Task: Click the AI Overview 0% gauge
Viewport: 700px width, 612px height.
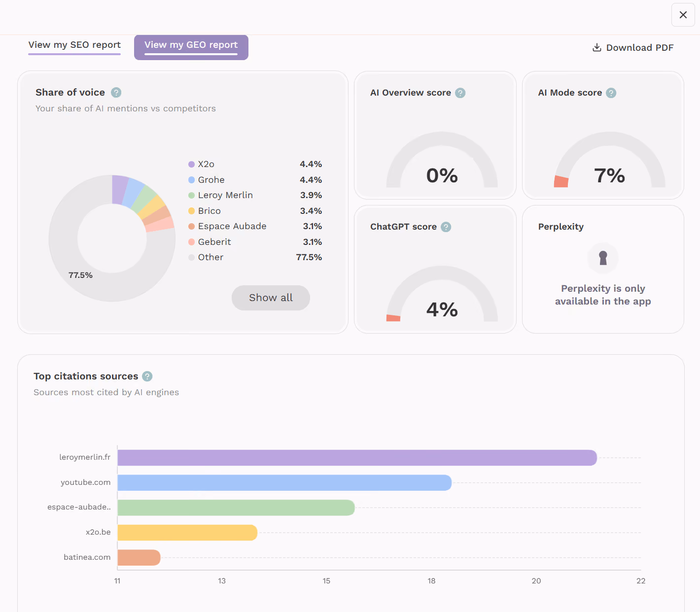Action: pos(442,160)
